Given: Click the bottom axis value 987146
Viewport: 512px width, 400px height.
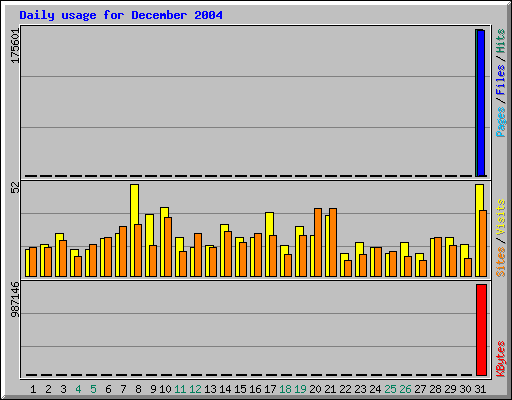Looking at the screenshot, I should coord(15,299).
